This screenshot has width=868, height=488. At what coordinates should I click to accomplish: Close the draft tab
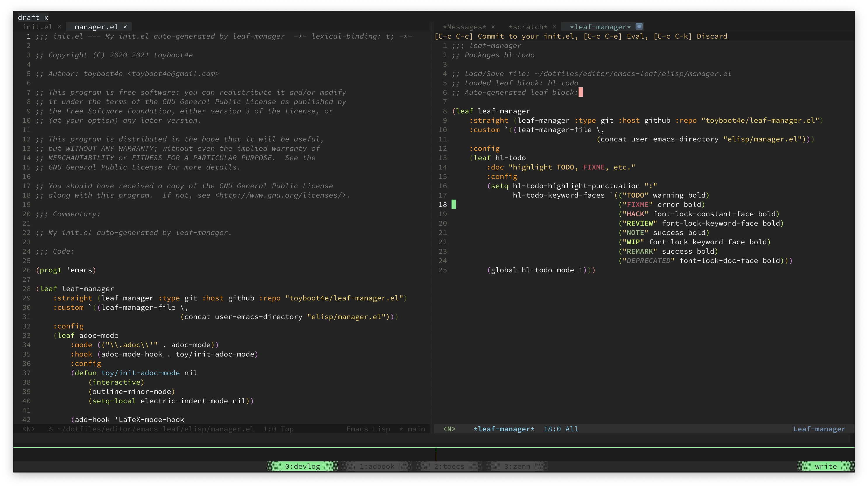[46, 18]
